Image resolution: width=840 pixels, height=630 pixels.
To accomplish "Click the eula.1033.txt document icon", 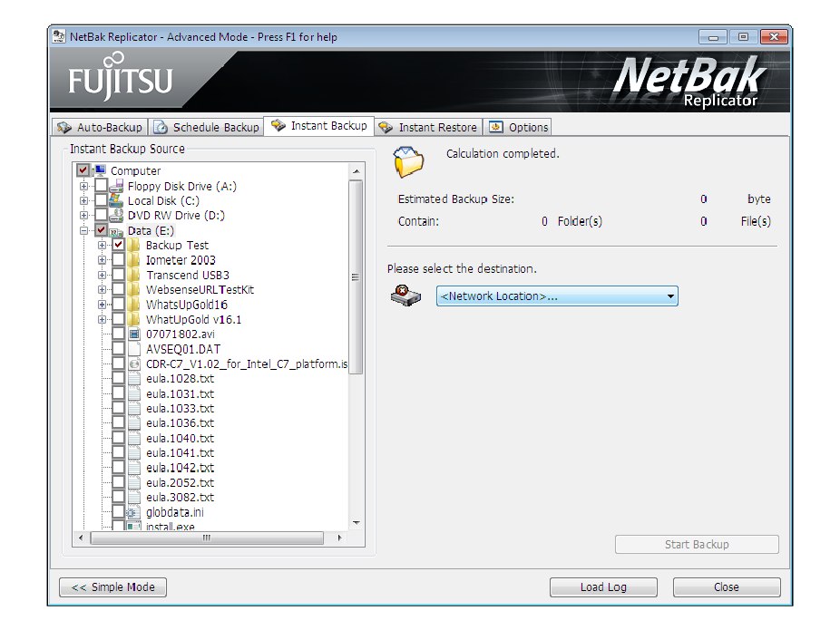I will click(134, 409).
